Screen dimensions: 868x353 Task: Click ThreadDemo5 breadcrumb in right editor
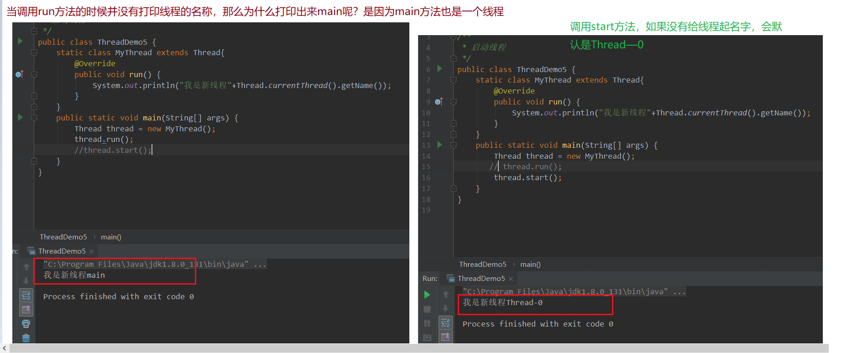point(483,264)
